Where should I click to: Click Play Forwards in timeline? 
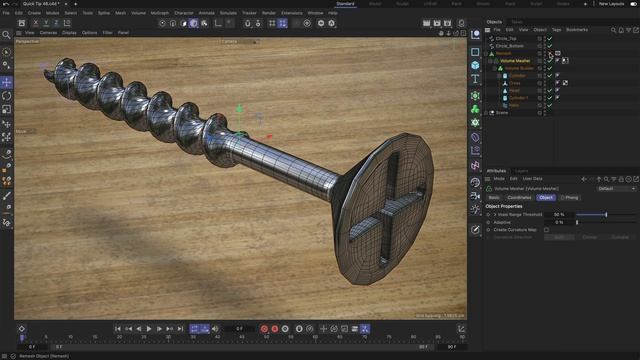coord(149,329)
